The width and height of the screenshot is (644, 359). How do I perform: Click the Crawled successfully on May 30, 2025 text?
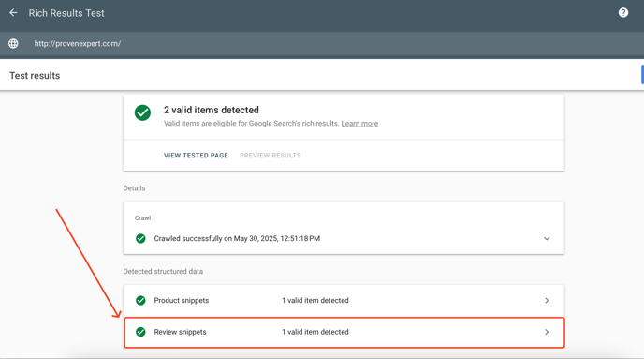click(x=237, y=238)
